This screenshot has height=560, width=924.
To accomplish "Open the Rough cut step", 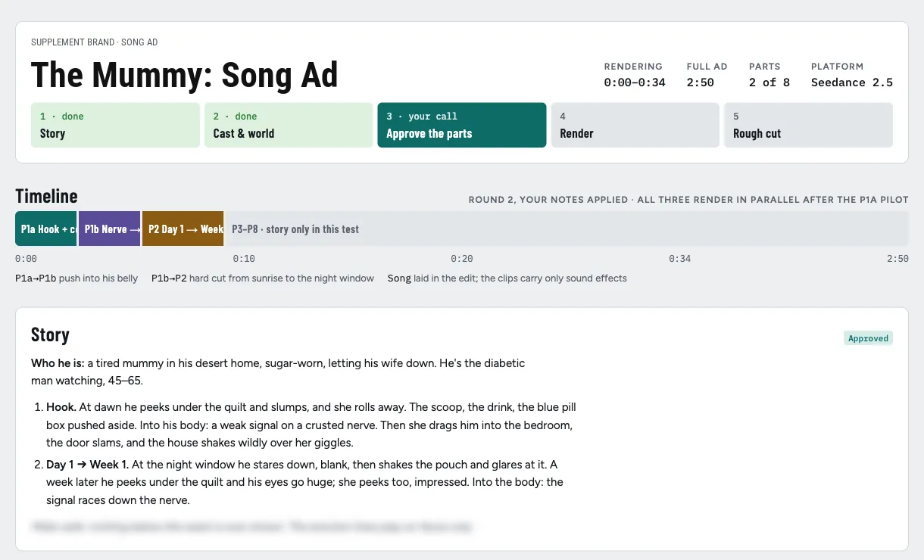I will click(x=808, y=125).
